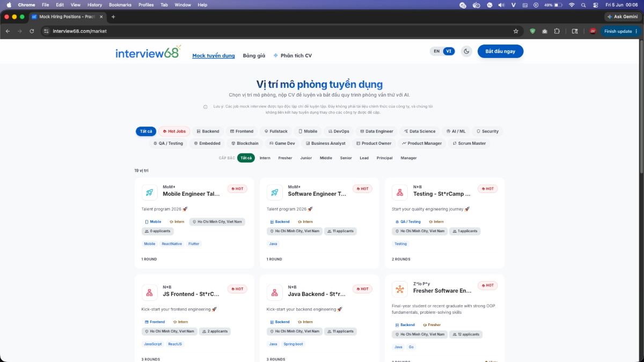Filter by Hot Jobs category

pyautogui.click(x=174, y=131)
